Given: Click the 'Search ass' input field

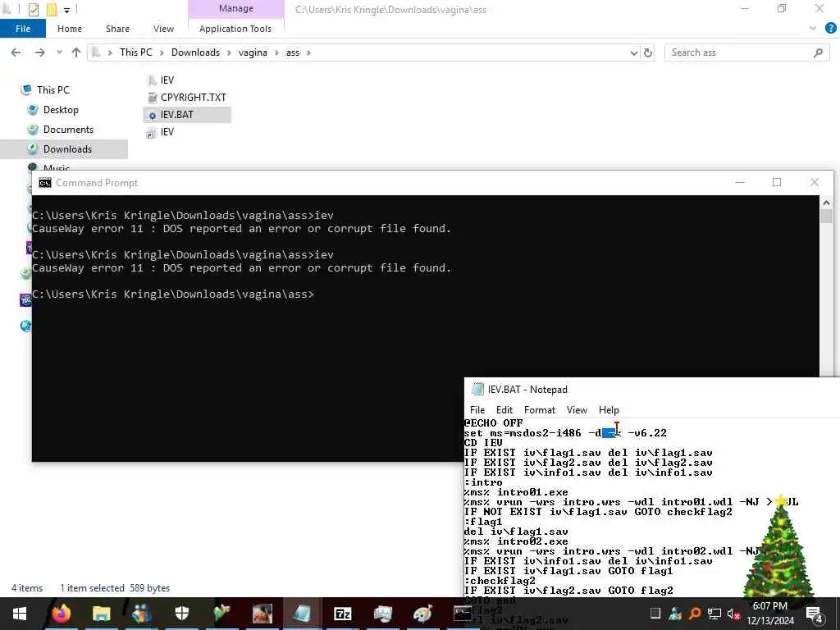Looking at the screenshot, I should [739, 52].
